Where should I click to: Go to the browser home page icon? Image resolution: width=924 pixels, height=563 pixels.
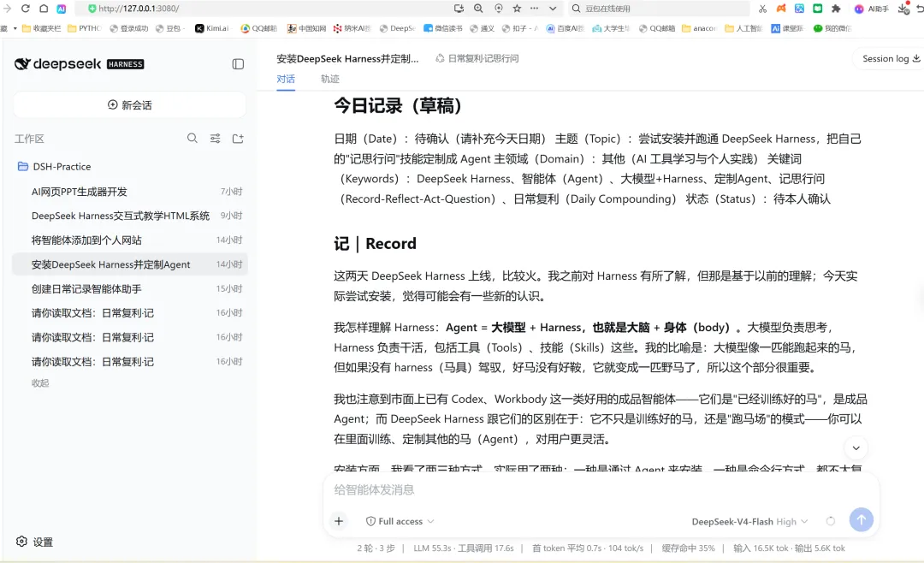tap(44, 9)
